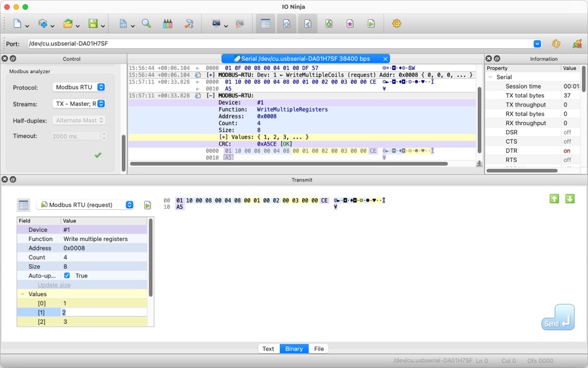
Task: Open the Modbus RTU (request) template dropdown
Action: coord(85,204)
